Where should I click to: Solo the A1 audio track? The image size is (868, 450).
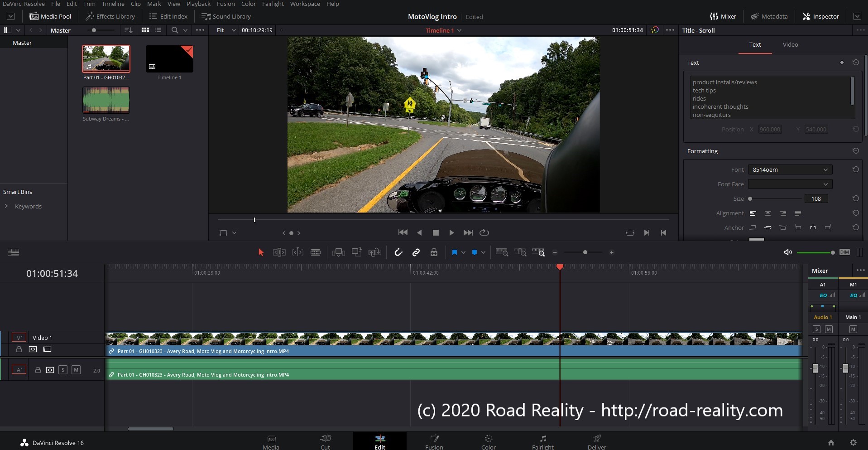point(63,370)
